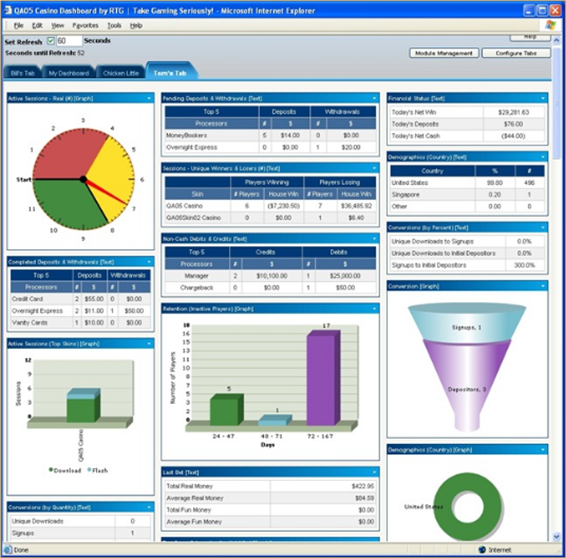Click the Configure Tabs button
566x558 pixels.
pos(516,53)
